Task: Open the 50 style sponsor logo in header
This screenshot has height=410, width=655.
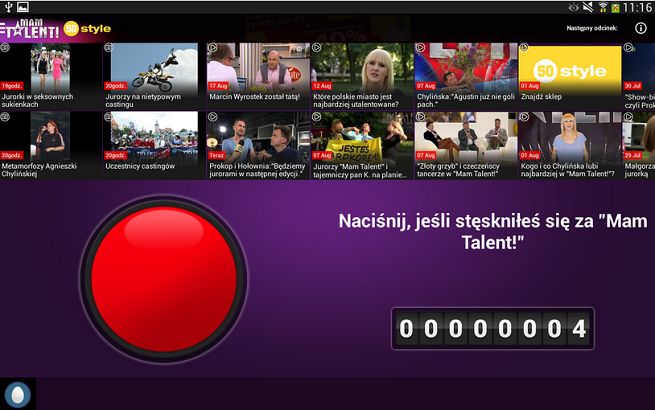Action: pos(87,28)
